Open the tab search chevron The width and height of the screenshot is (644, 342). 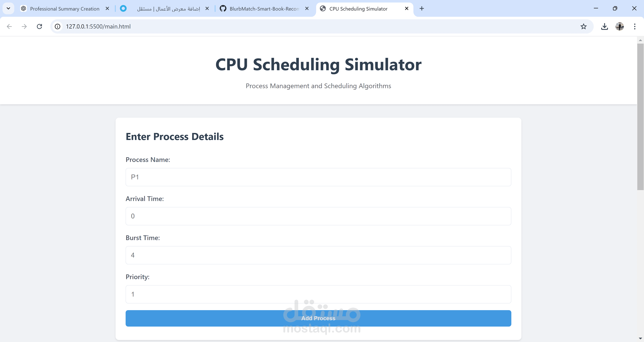(8, 8)
